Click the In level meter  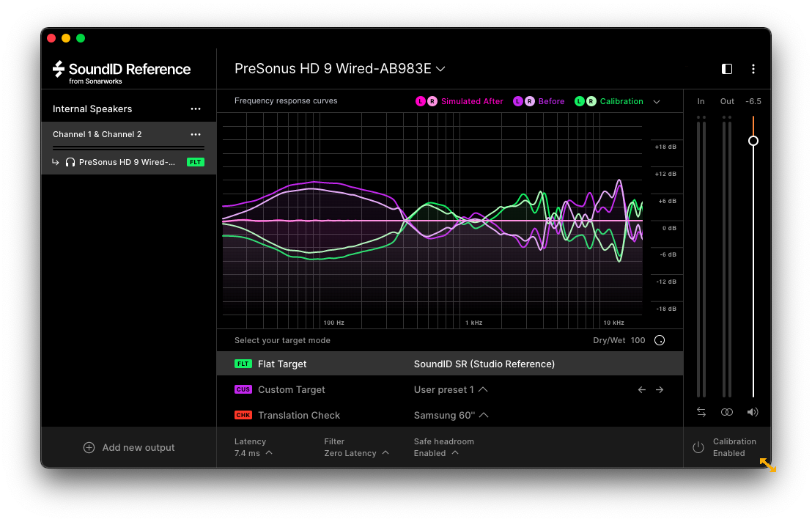point(701,257)
